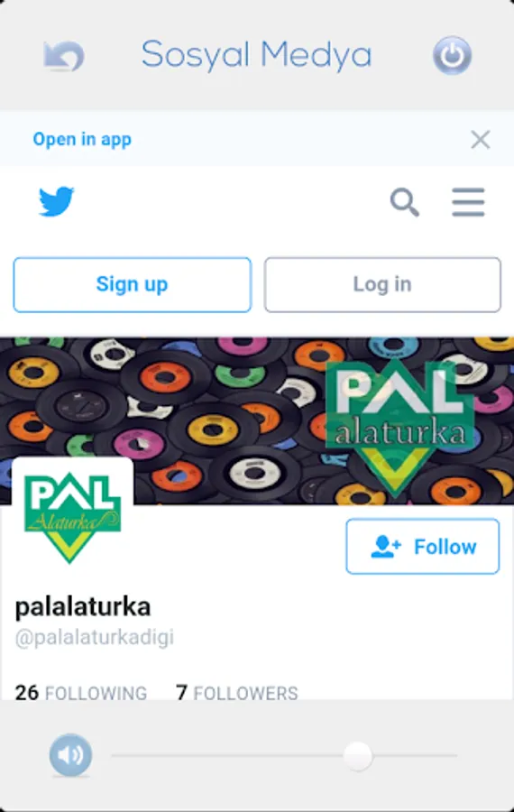Click the Twitter bird logo
Screen dimensions: 514x812
57,201
